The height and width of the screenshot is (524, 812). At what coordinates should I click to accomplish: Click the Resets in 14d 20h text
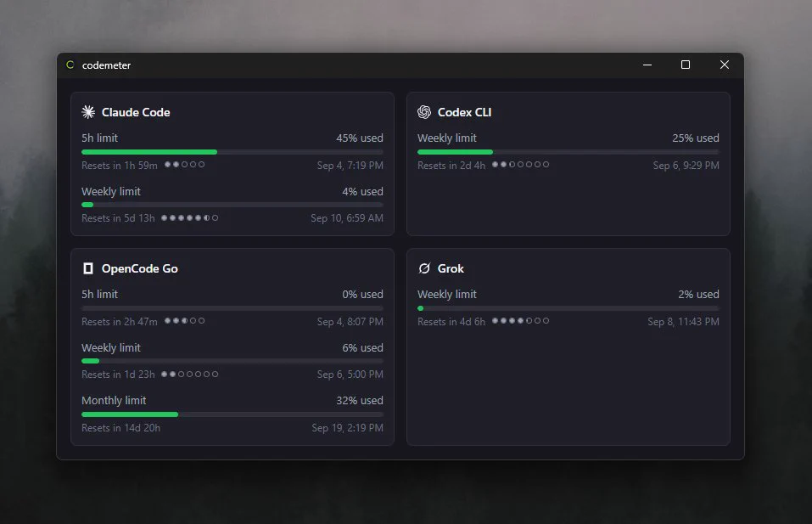click(x=120, y=427)
